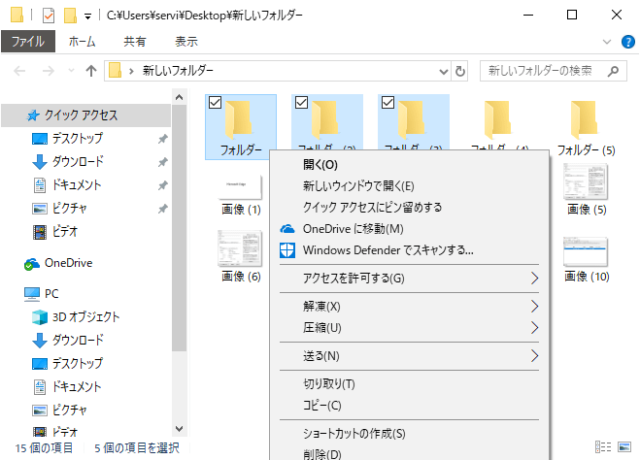Open ピクチャ under PC
The width and height of the screenshot is (640, 460).
tap(69, 410)
